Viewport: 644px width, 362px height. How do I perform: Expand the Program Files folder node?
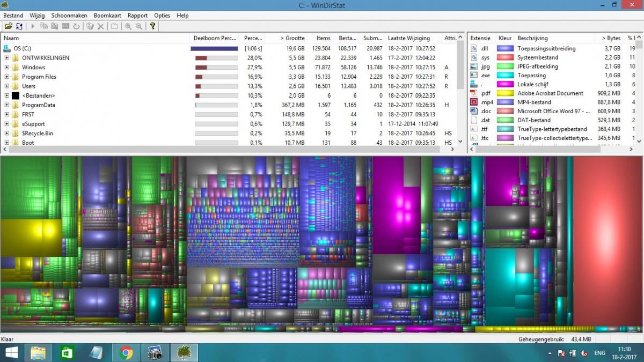(x=7, y=77)
